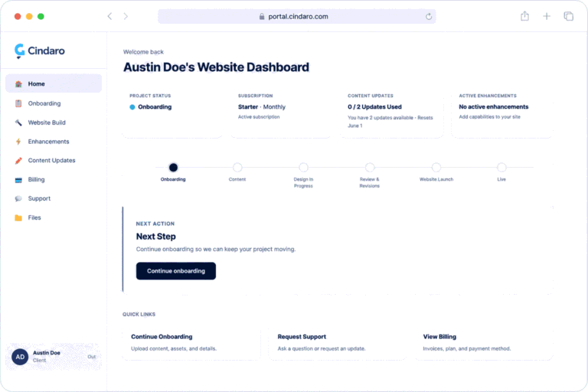
Task: Open Support in the sidebar
Action: (x=54, y=198)
